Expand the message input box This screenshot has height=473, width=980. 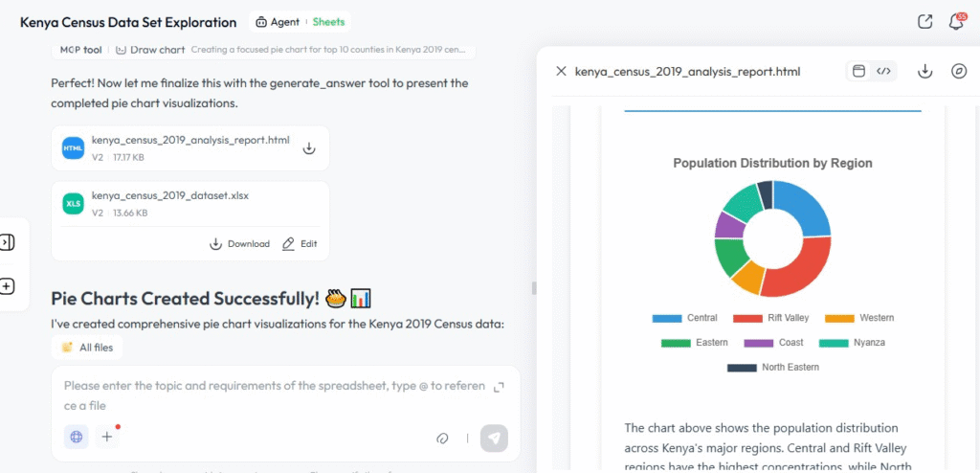click(x=498, y=387)
